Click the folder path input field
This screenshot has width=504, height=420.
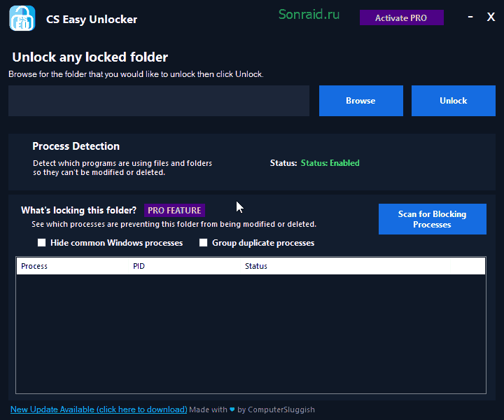pos(159,101)
